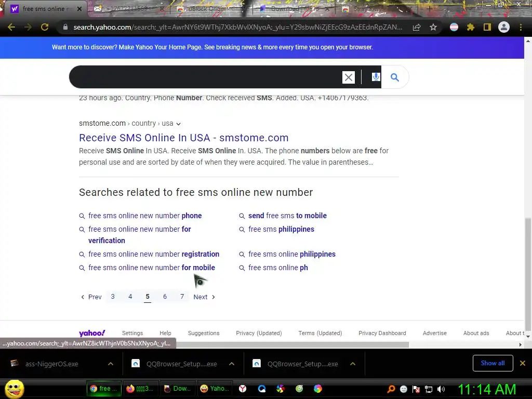Click the smiley face start button
This screenshot has width=532, height=399.
tap(15, 389)
